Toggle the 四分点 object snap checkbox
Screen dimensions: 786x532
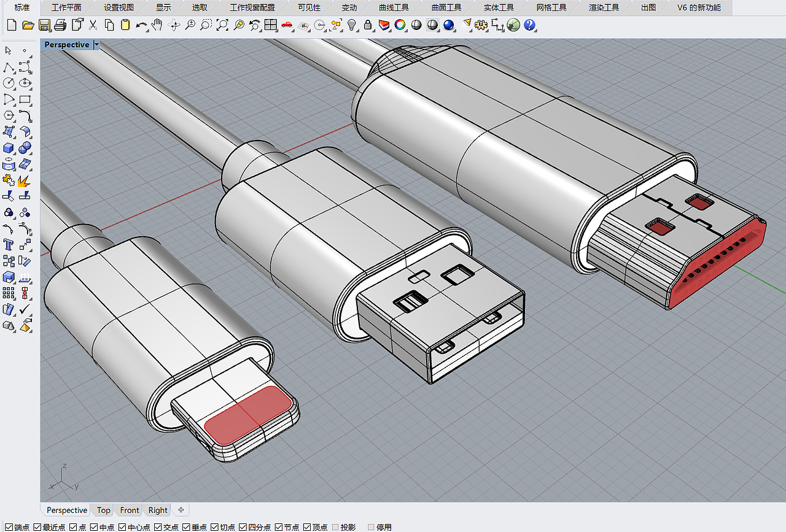click(243, 527)
